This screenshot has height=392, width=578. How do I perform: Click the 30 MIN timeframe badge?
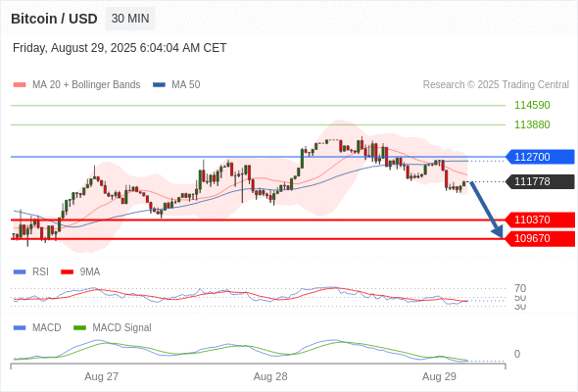(130, 19)
